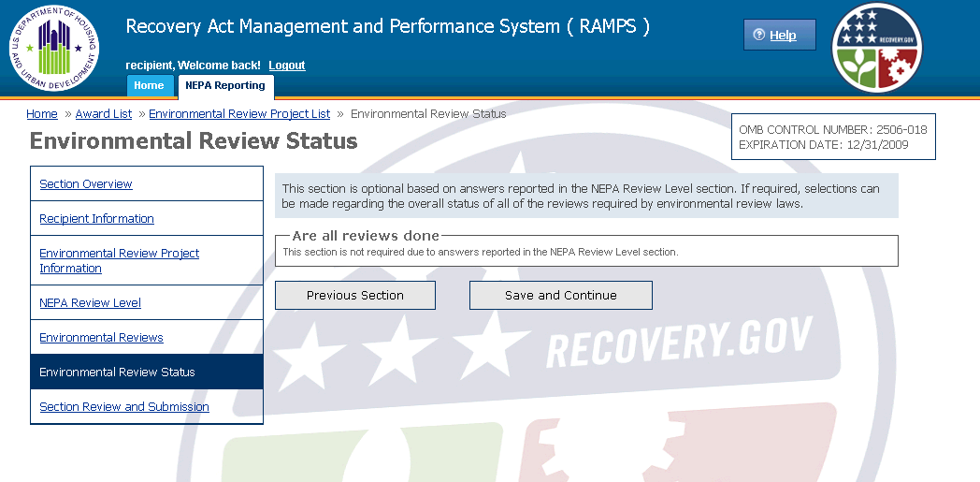Select the highlighted Environmental Review Status item

(x=117, y=372)
